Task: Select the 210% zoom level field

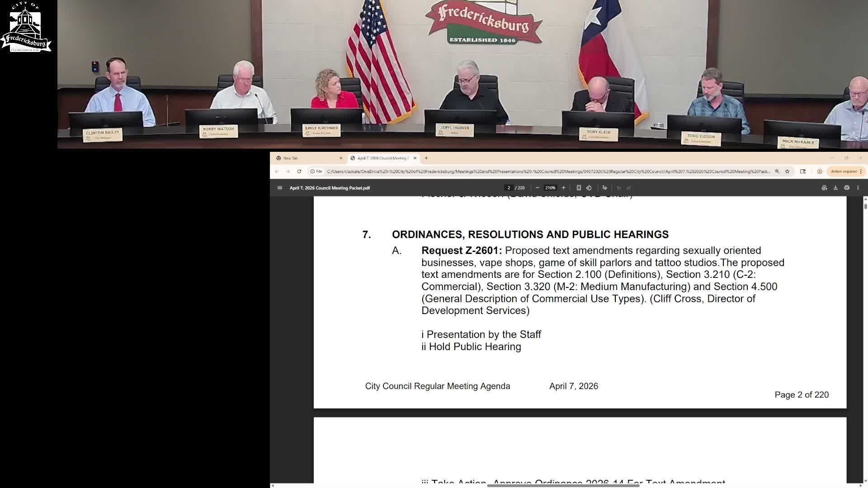Action: [550, 188]
